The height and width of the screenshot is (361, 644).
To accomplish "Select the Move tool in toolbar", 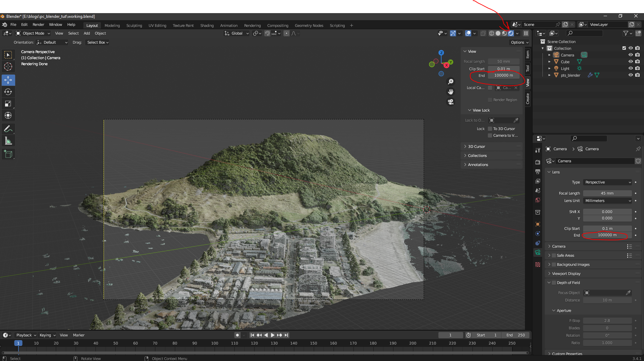I will coord(8,80).
